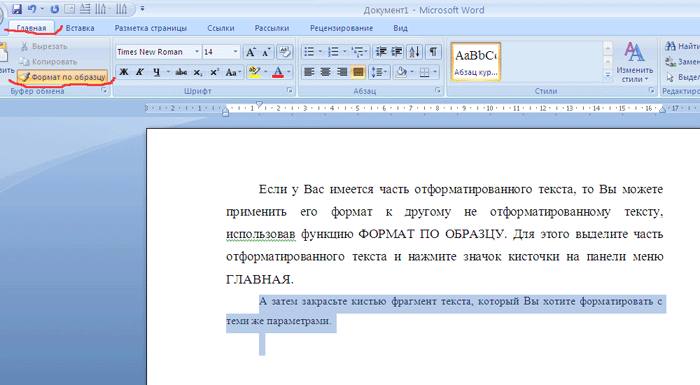Open Выделить select menu
Image resolution: width=700 pixels, height=385 pixels.
click(682, 77)
